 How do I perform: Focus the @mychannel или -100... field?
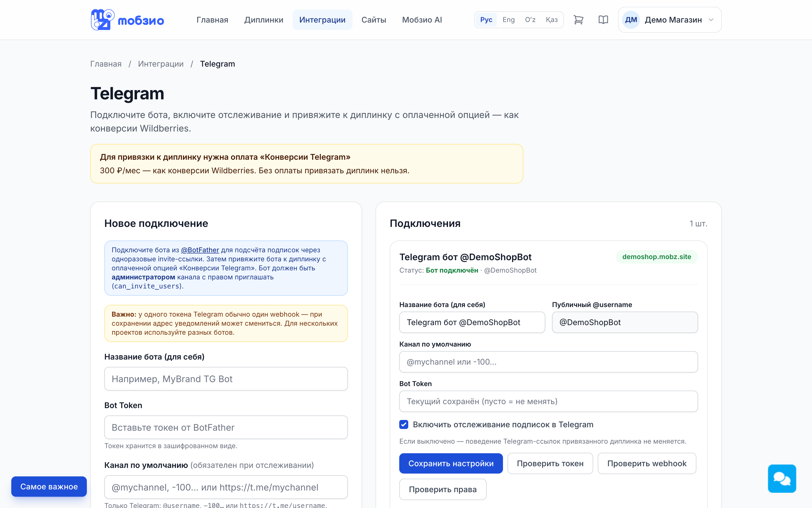tap(548, 362)
